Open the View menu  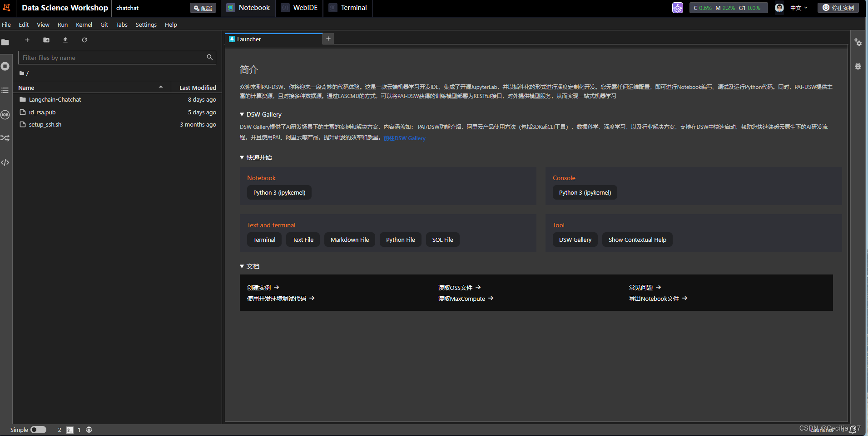click(43, 24)
